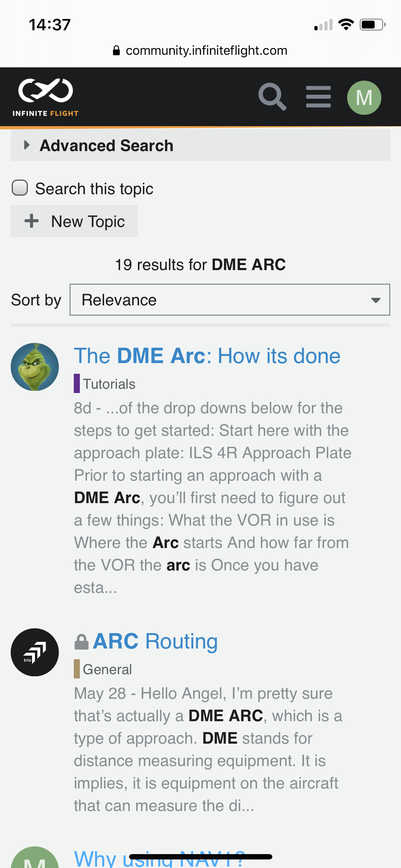401x868 pixels.
Task: Expand the Advanced Search section
Action: 200,145
